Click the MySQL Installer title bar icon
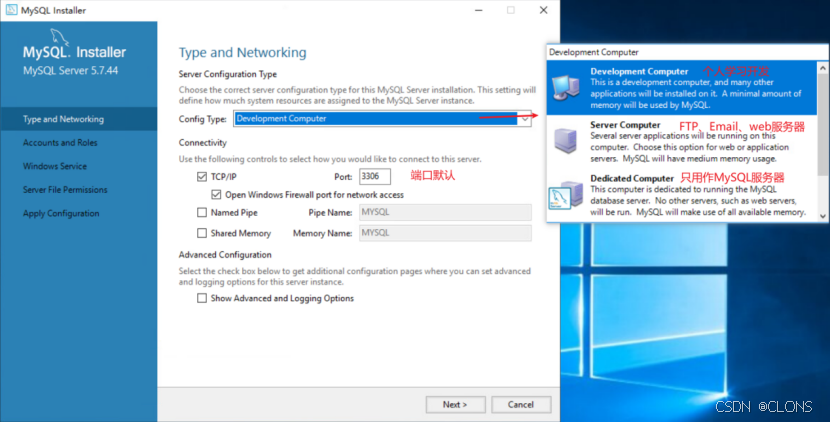 [11, 10]
